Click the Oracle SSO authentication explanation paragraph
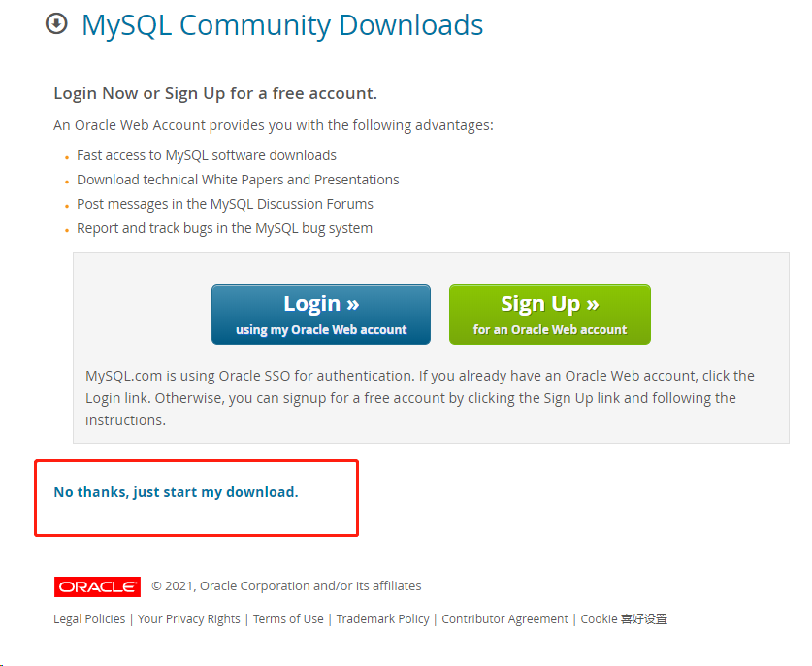Viewport: 812px width, 666px height. pyautogui.click(x=420, y=398)
